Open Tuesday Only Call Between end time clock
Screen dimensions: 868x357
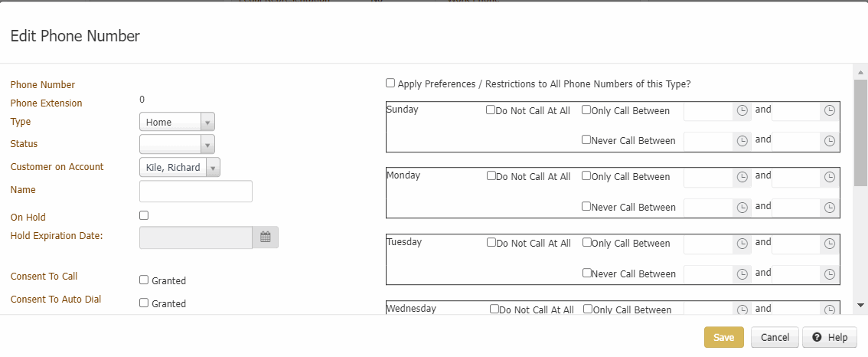[830, 244]
